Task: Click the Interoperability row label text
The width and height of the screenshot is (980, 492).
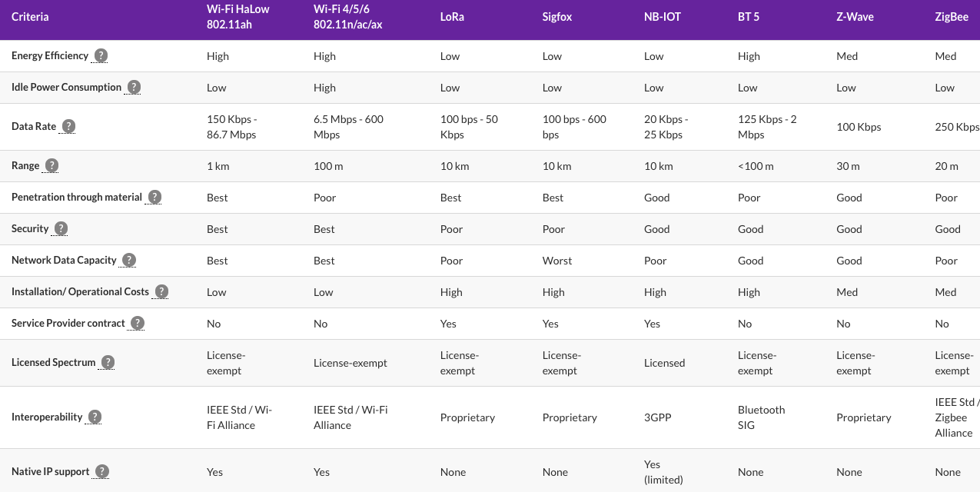Action: pos(47,417)
